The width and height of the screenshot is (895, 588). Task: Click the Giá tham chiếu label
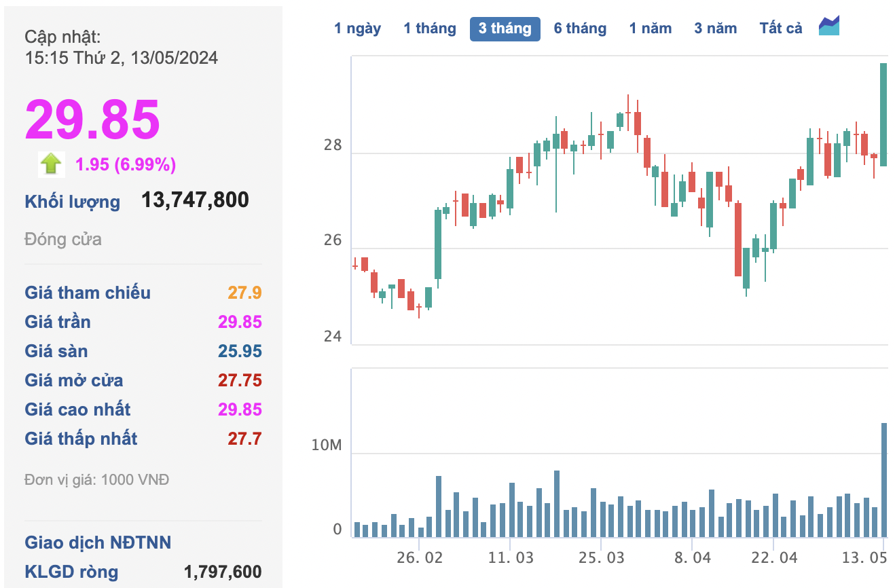coord(88,293)
